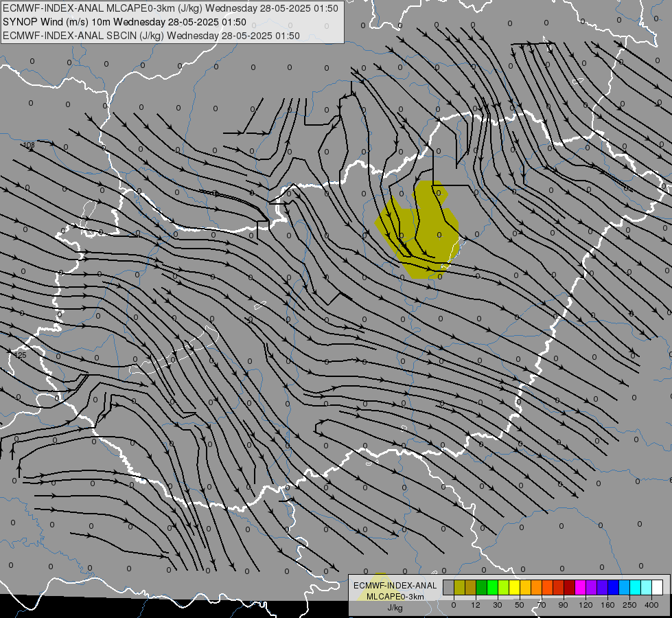Choose the purple swatch above 120
This screenshot has height=618, width=672.
tap(592, 587)
